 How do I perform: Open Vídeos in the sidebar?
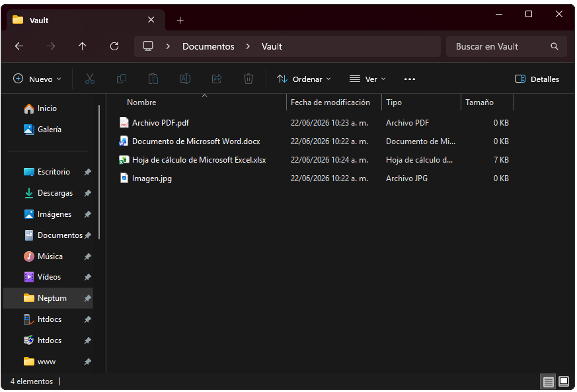(50, 277)
